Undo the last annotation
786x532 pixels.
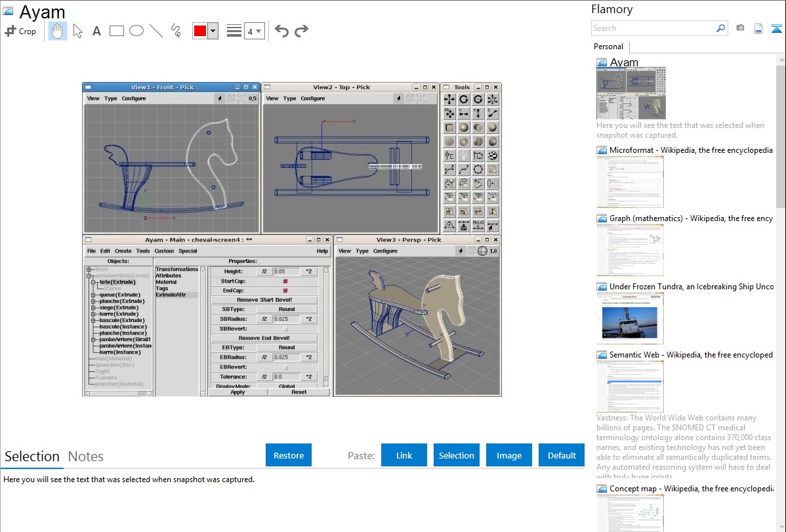pyautogui.click(x=281, y=31)
